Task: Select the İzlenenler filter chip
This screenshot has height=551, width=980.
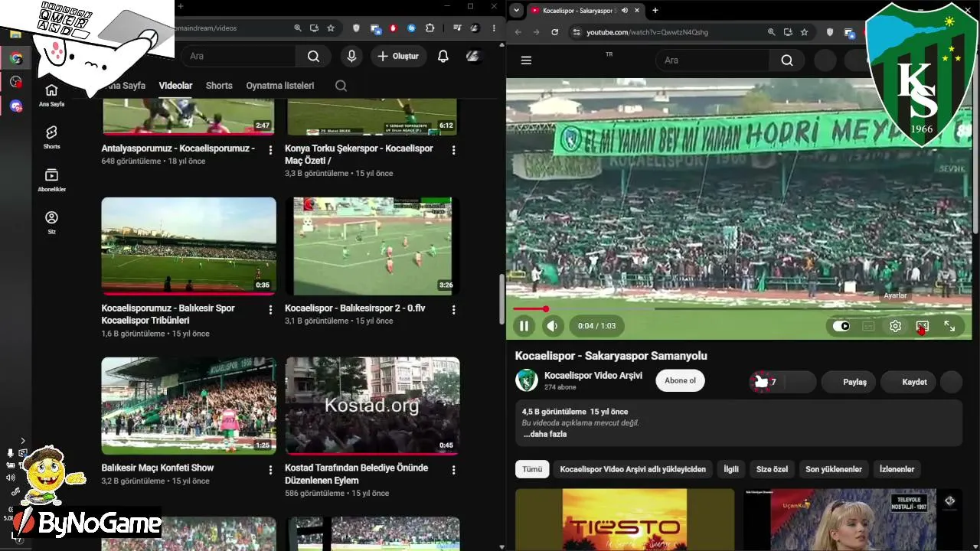Action: point(897,469)
